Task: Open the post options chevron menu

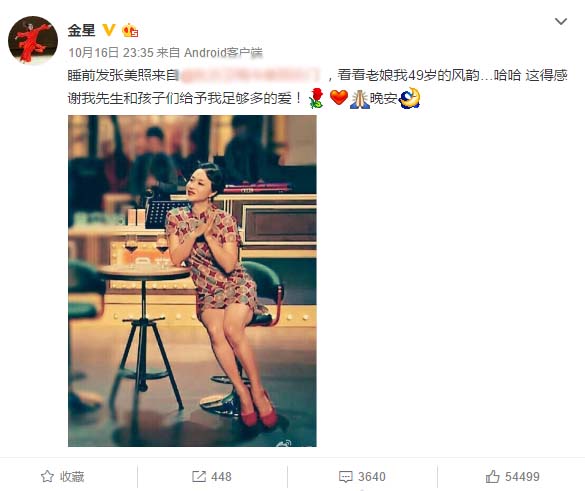Action: pyautogui.click(x=560, y=22)
